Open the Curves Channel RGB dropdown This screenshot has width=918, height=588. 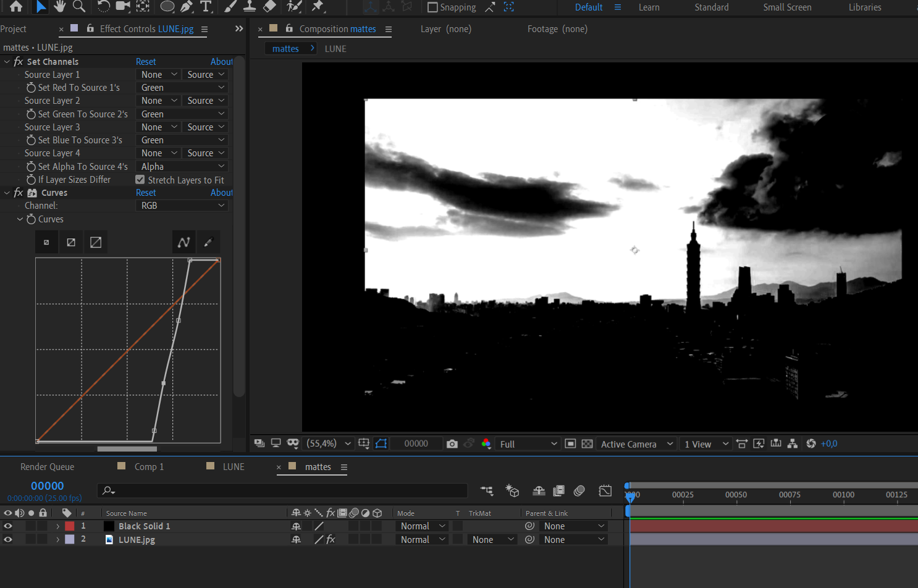[x=182, y=206]
